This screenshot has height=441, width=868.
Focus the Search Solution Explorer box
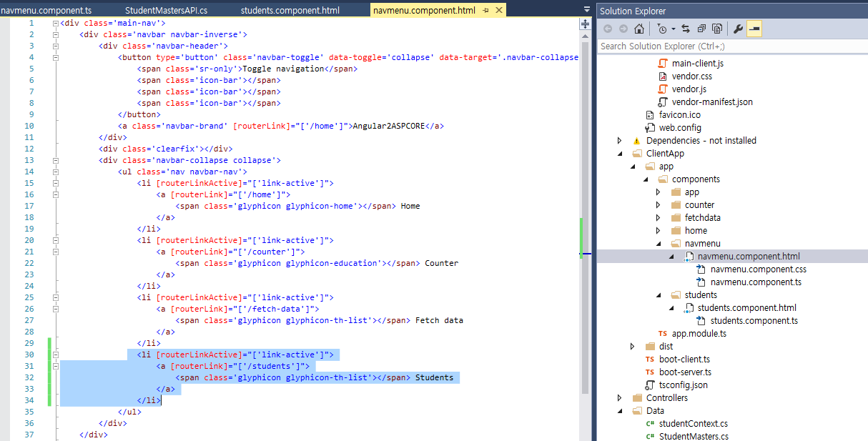[x=732, y=46]
